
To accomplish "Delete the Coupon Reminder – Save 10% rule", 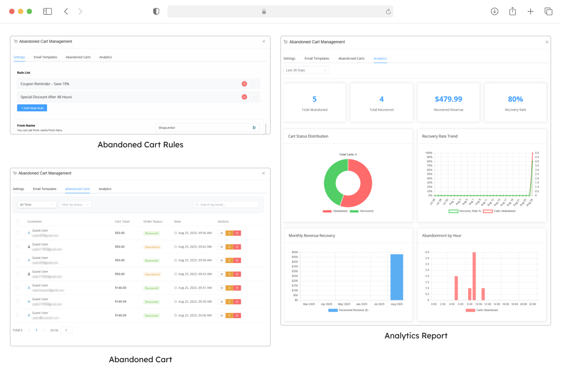I will pos(244,84).
